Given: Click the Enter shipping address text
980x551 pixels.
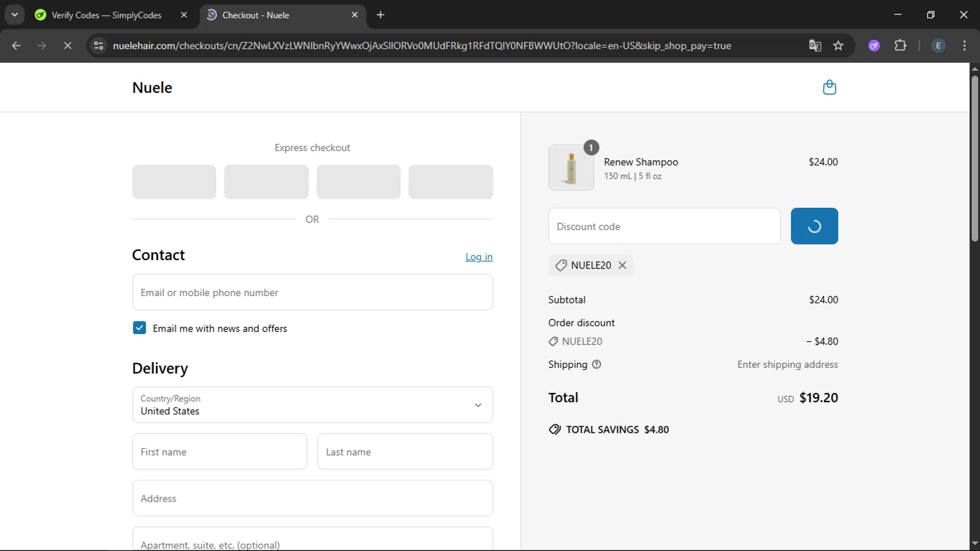Looking at the screenshot, I should tap(788, 365).
